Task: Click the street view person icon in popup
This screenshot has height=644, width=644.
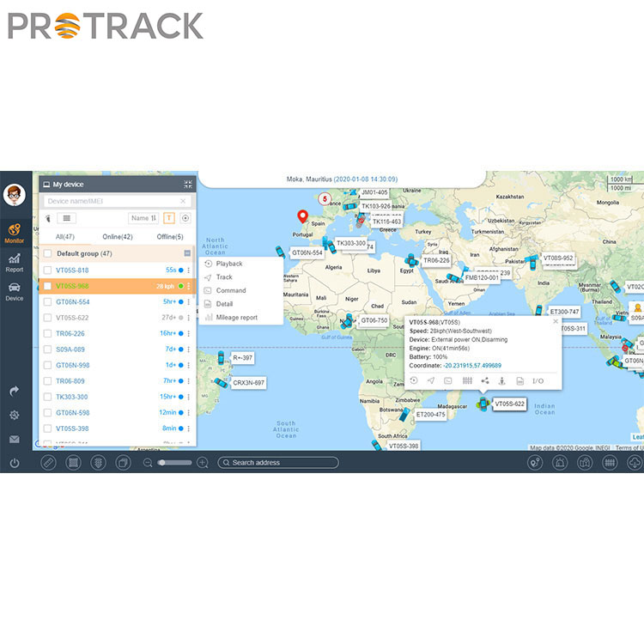Action: [502, 380]
